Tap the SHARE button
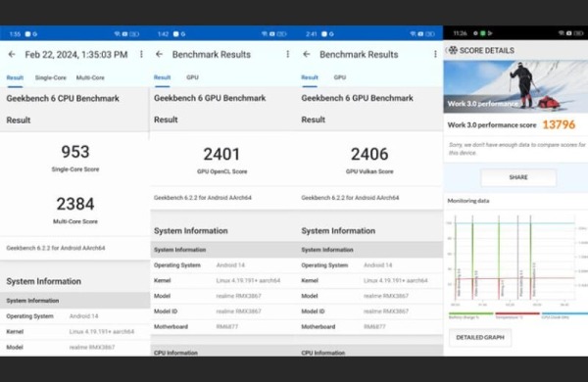 (518, 177)
